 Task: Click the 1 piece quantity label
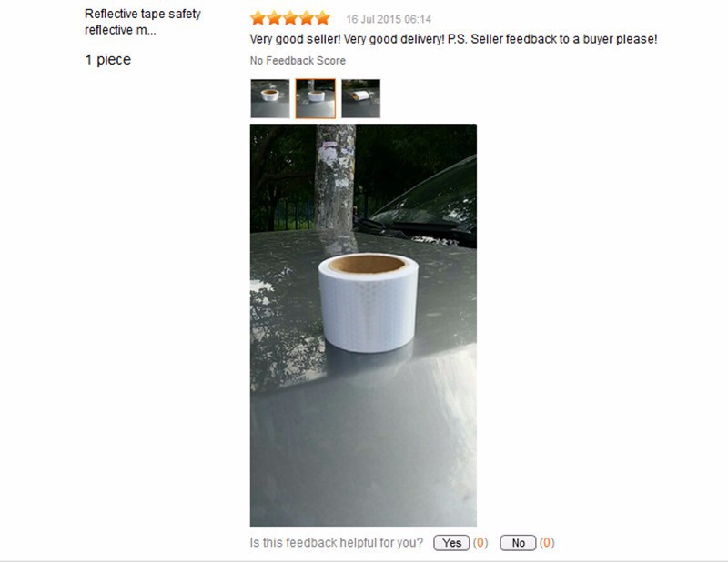tap(107, 60)
